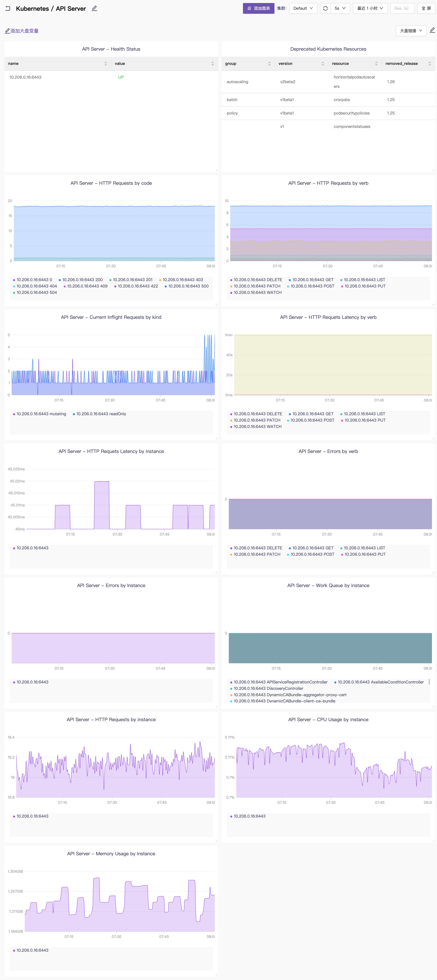Click API Server – Memory Usage by instance title

pos(111,854)
